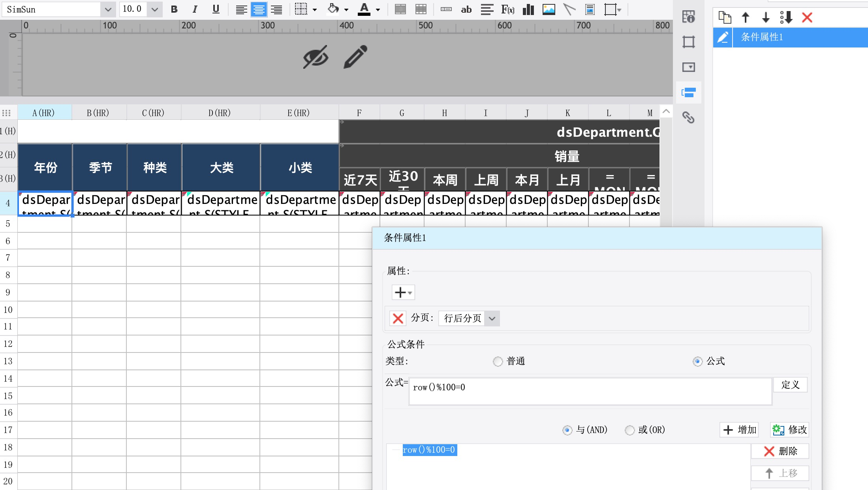Open the conditional attributes sidebar tab
868x490 pixels.
tap(688, 92)
